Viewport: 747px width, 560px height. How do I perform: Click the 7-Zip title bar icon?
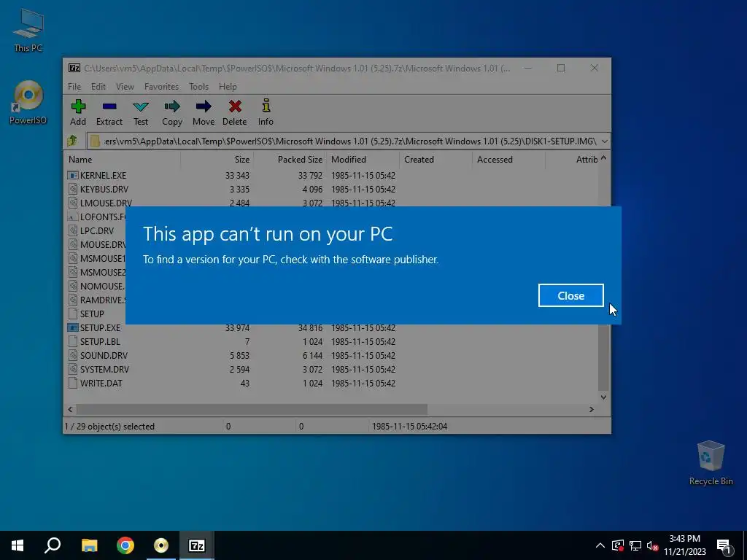pos(74,68)
